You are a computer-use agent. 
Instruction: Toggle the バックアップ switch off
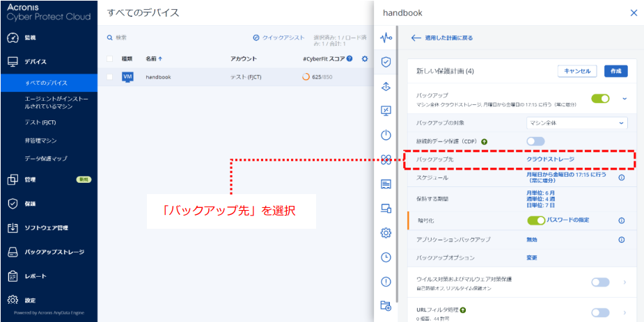tap(600, 99)
